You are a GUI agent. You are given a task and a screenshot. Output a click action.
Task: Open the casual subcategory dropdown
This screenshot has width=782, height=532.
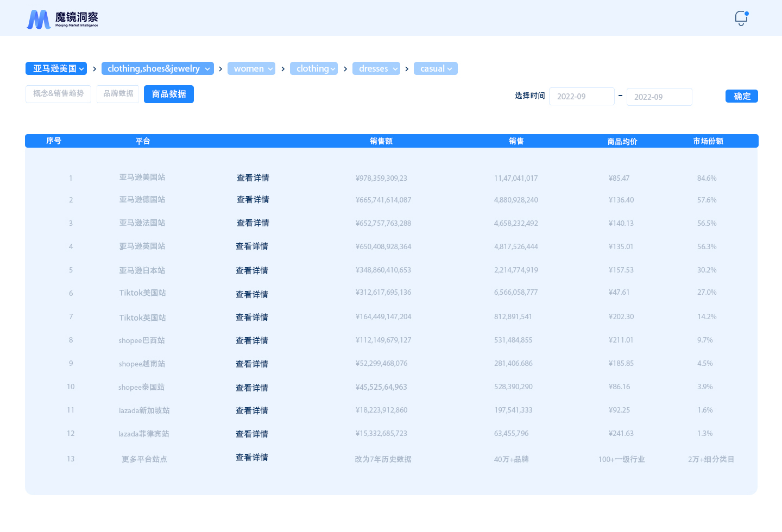[x=436, y=68]
